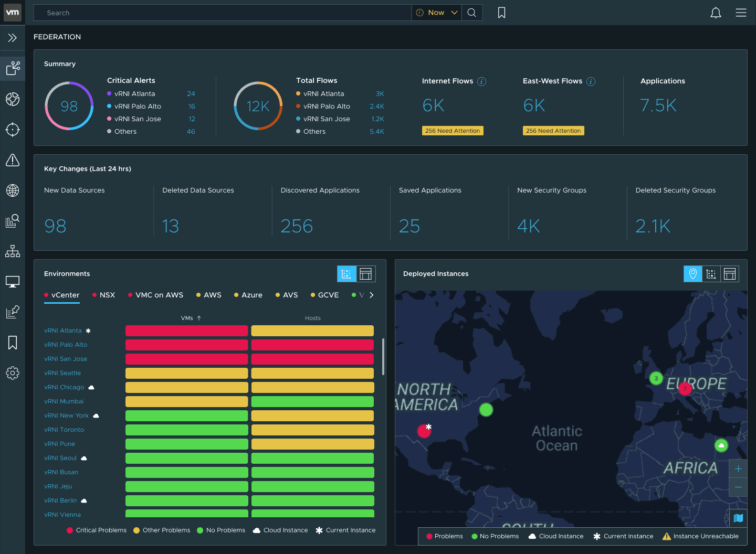Click the 98 New Data Sources value

[55, 226]
